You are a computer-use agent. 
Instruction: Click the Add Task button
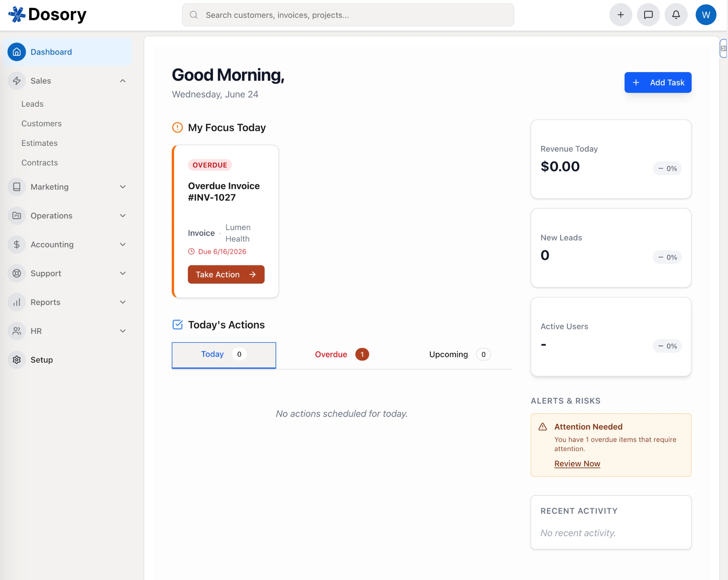pos(658,82)
